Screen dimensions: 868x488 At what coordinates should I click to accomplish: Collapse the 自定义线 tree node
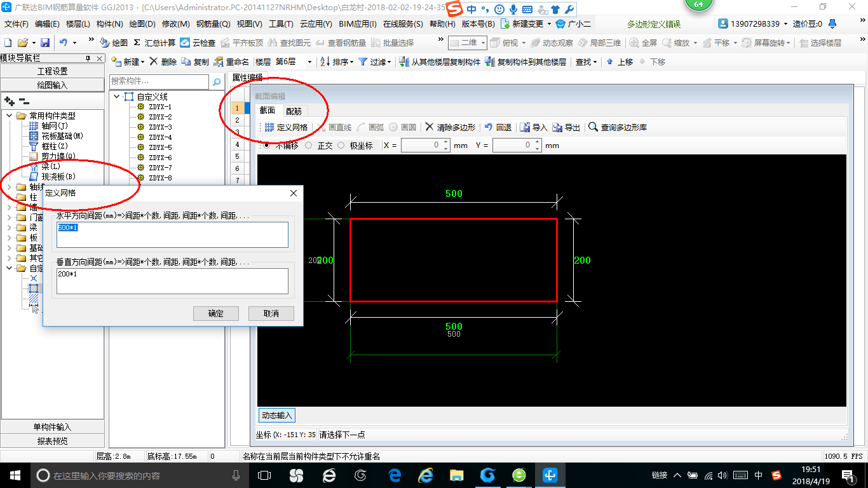point(117,97)
